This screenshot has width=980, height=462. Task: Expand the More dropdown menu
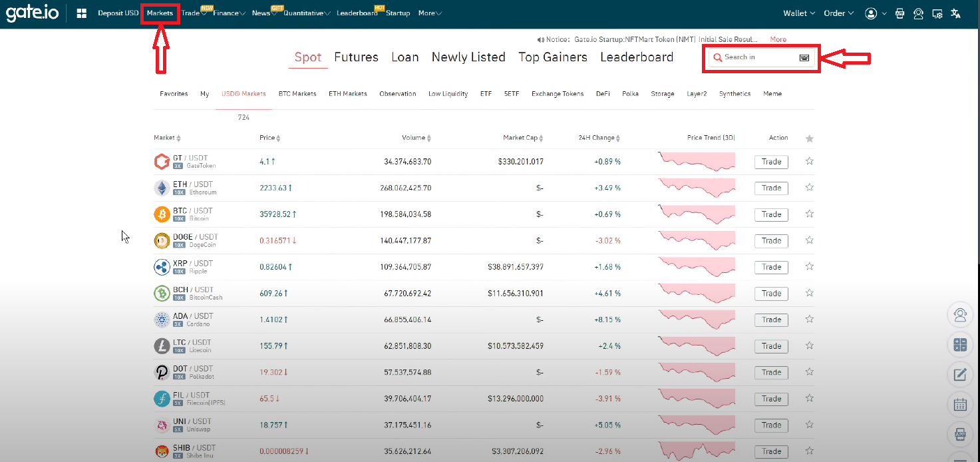430,13
